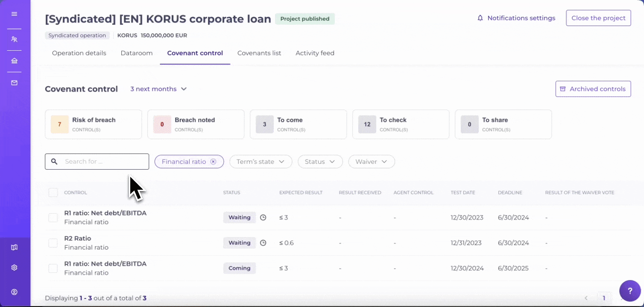This screenshot has width=644, height=307.
Task: Click the R2 Ratio control name
Action: pos(77,238)
